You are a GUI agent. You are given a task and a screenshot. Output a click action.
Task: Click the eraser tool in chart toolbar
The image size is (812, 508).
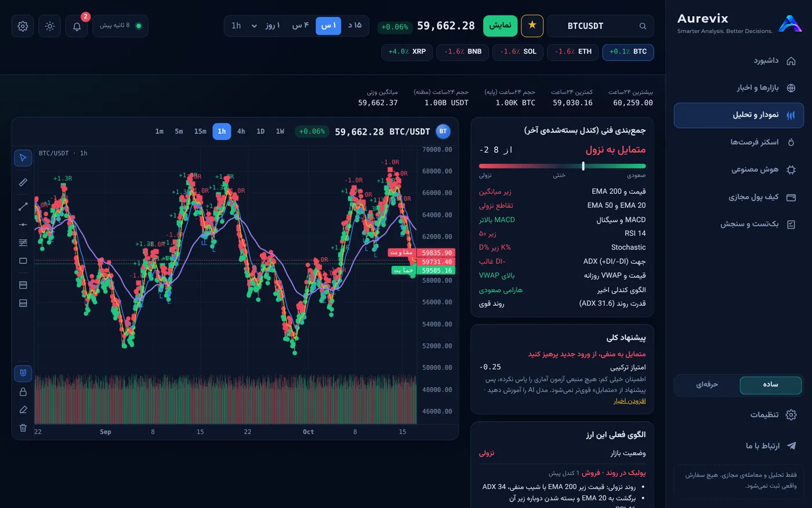23,410
